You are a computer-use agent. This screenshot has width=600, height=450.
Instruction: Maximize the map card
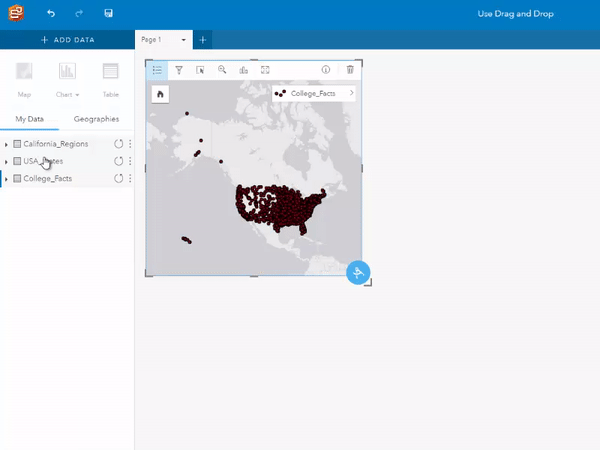[x=265, y=70]
